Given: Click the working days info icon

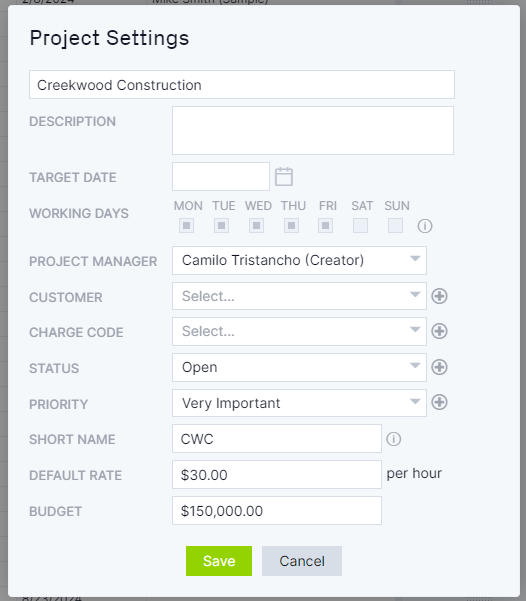Looking at the screenshot, I should (x=425, y=226).
